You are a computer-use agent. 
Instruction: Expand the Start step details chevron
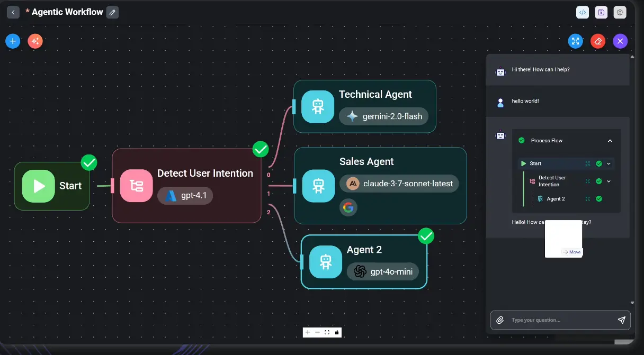coord(609,164)
